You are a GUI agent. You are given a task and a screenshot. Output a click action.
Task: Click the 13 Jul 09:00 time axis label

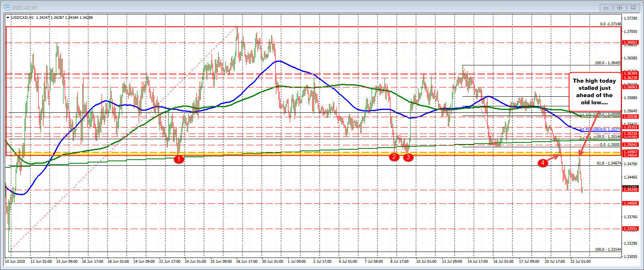452,262
